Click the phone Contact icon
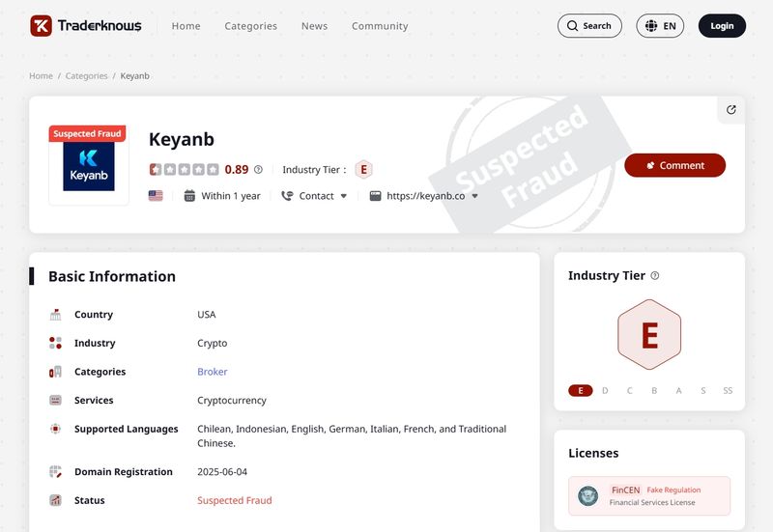Viewport: 773px width, 532px height. (287, 196)
